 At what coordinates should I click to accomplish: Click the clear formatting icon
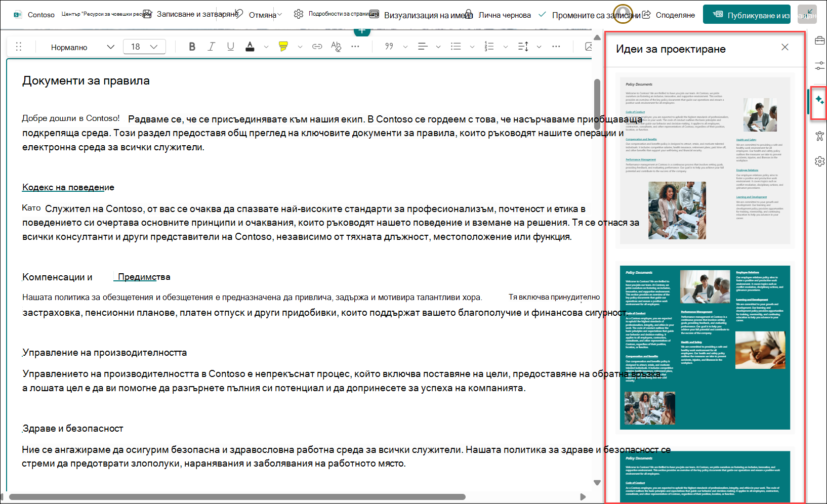[336, 47]
